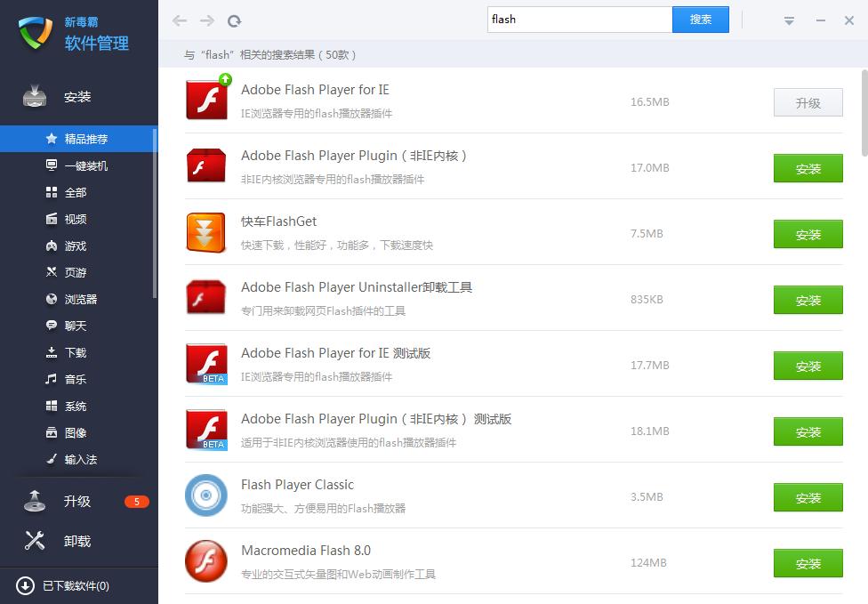
Task: Switch to the 升级 section
Action: (76, 501)
